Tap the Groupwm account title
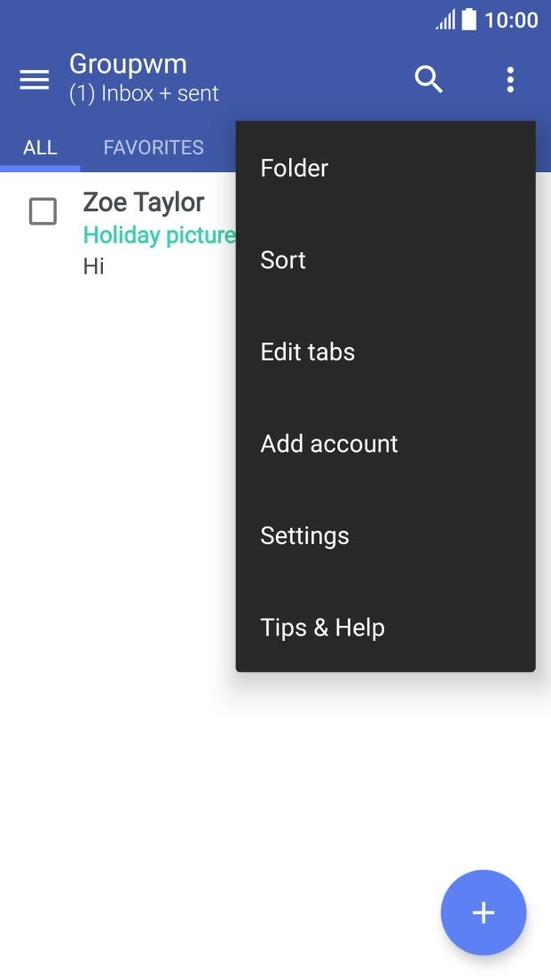 128,64
